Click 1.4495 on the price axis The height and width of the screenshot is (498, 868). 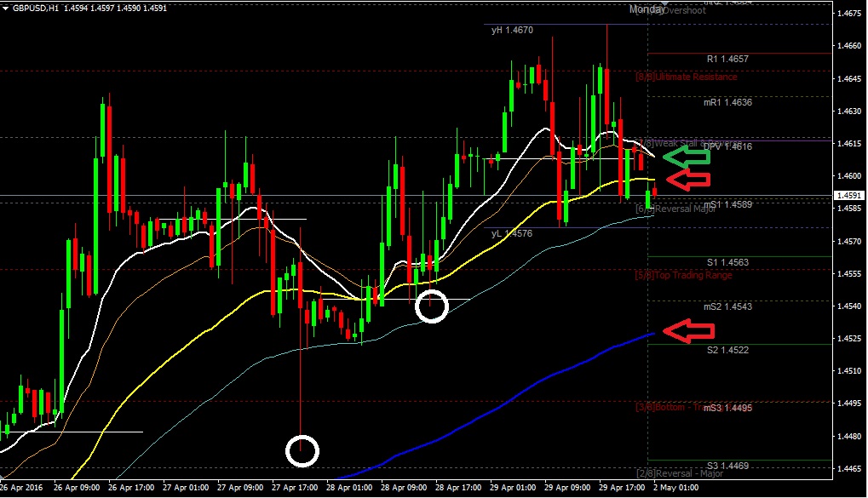click(849, 404)
